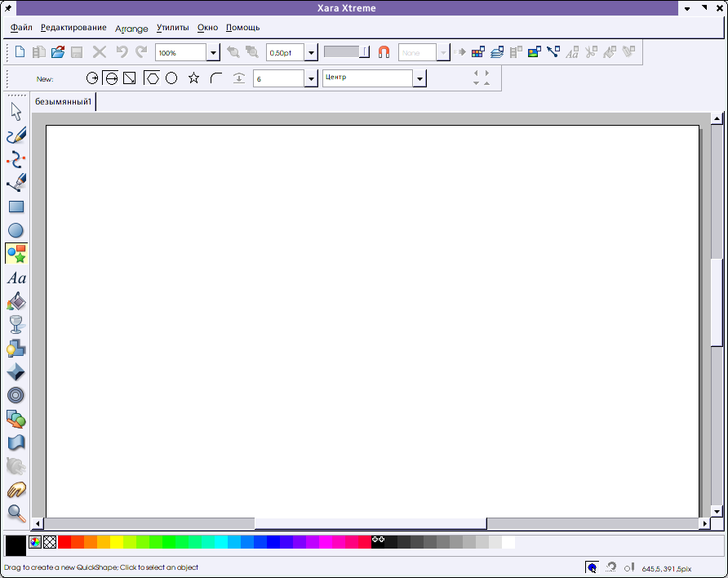Expand the Центр dropdown list
This screenshot has width=728, height=578.
(x=419, y=79)
